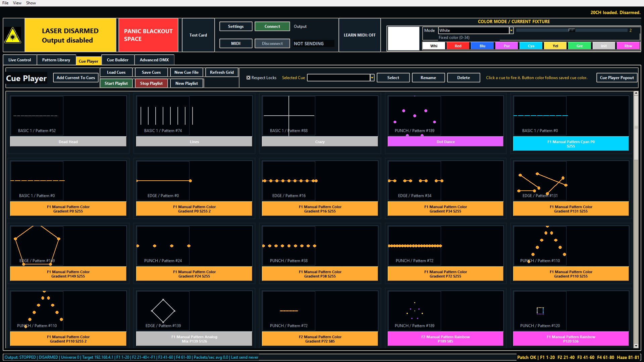Open the File menu
The image size is (644, 362).
pos(5,3)
